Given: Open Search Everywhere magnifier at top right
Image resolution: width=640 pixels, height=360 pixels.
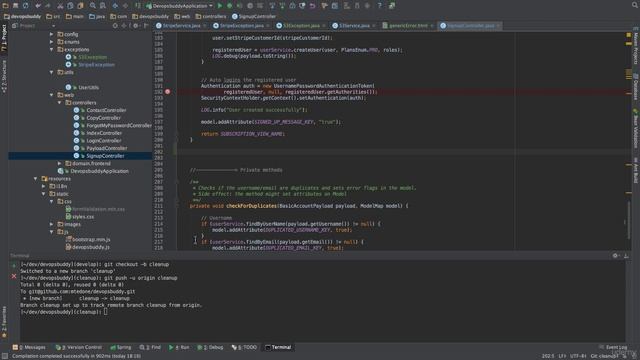Looking at the screenshot, I should (635, 5).
